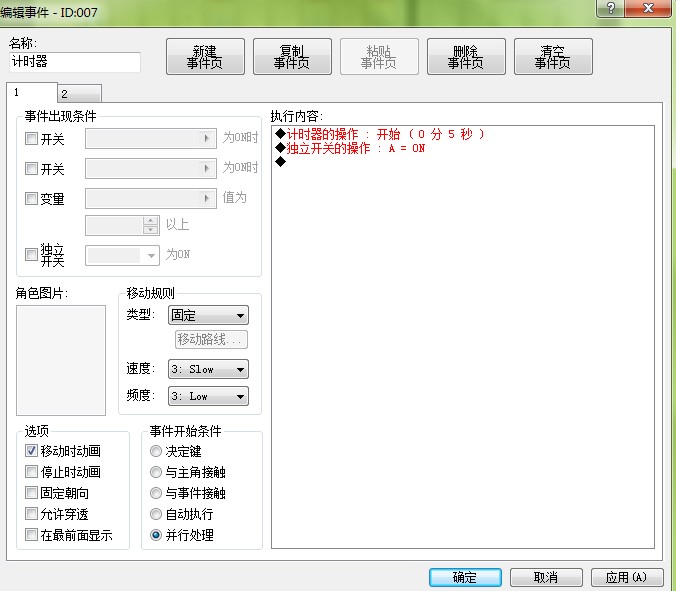Viewport: 676px width, 591px height.
Task: Check the 停止时动画 option
Action: click(31, 472)
